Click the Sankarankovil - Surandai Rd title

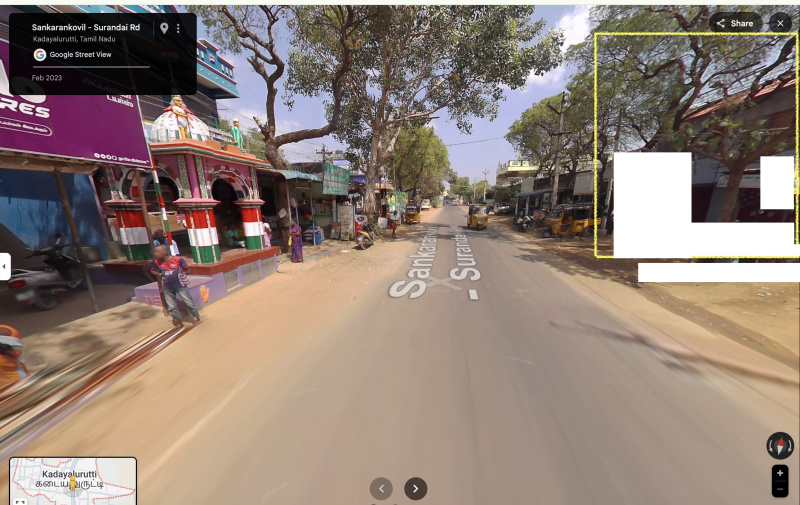86,27
